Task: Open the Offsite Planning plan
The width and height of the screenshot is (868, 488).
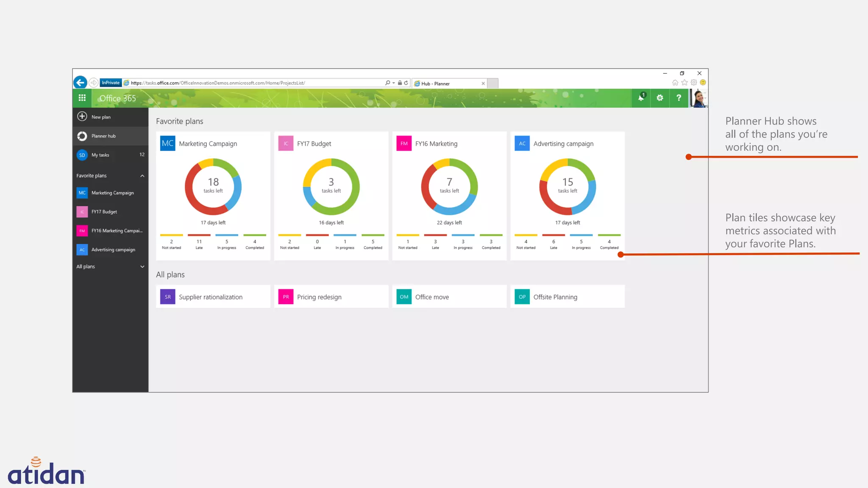Action: 568,297
